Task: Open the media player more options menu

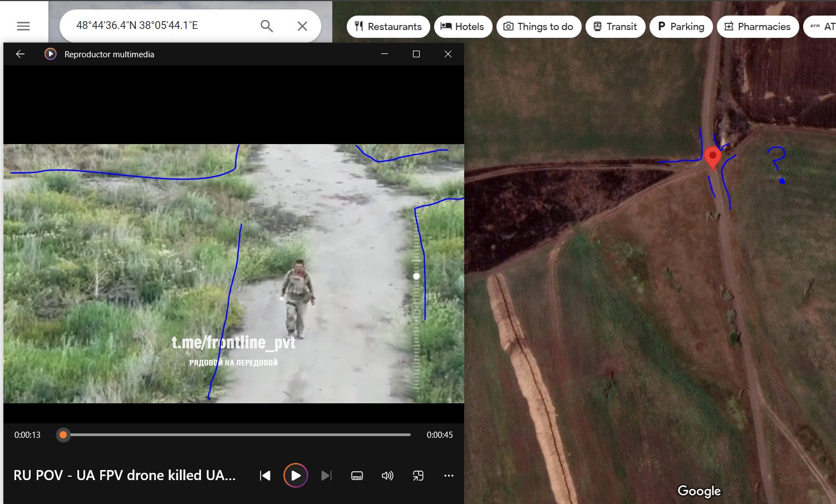Action: 449,476
